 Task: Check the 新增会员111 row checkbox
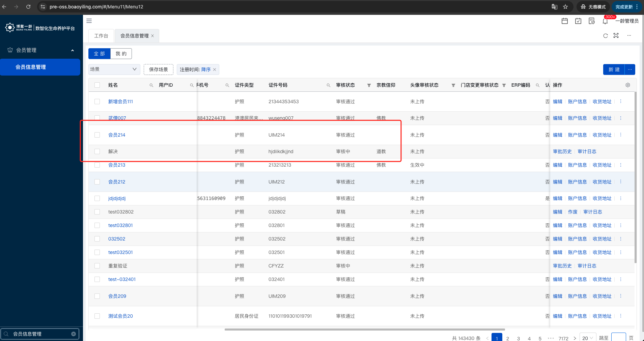click(x=97, y=102)
